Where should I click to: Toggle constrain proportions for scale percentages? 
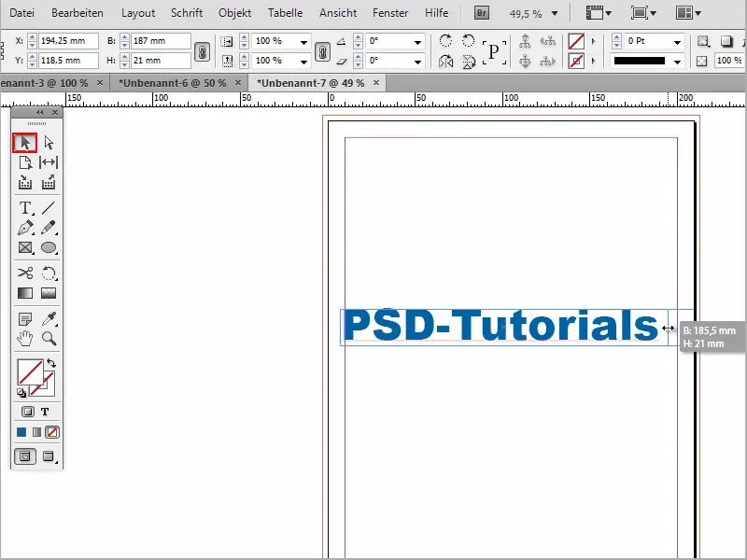322,51
